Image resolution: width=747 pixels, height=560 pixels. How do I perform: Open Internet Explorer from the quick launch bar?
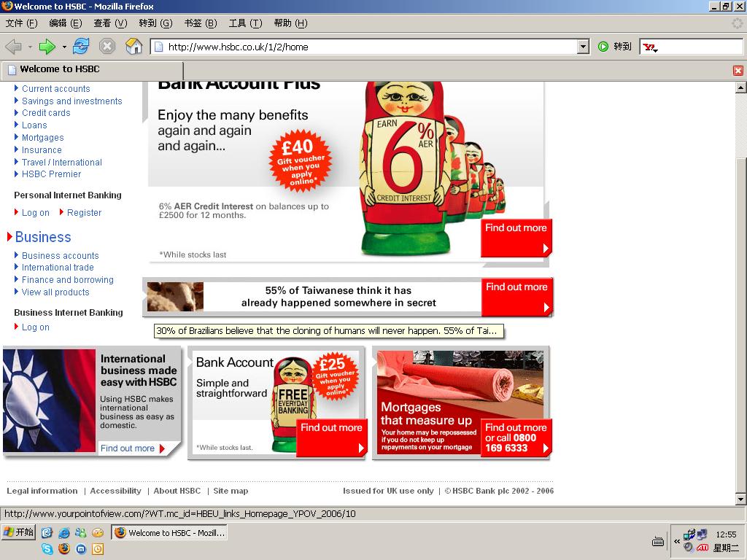click(64, 533)
